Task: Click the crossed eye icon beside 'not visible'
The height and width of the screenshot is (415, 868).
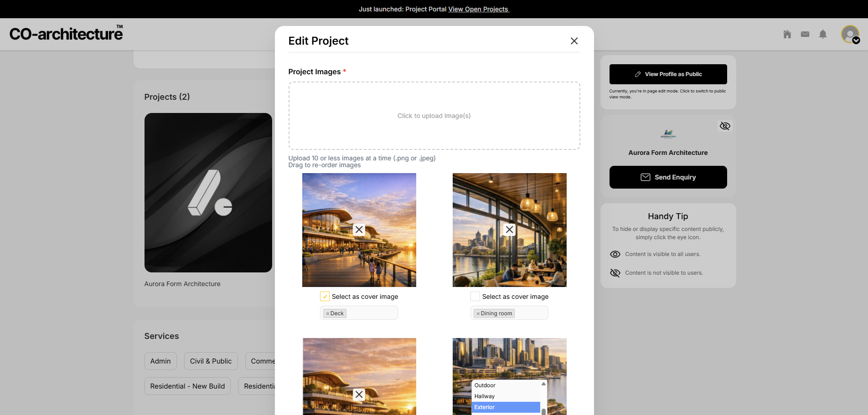Action: coord(615,273)
